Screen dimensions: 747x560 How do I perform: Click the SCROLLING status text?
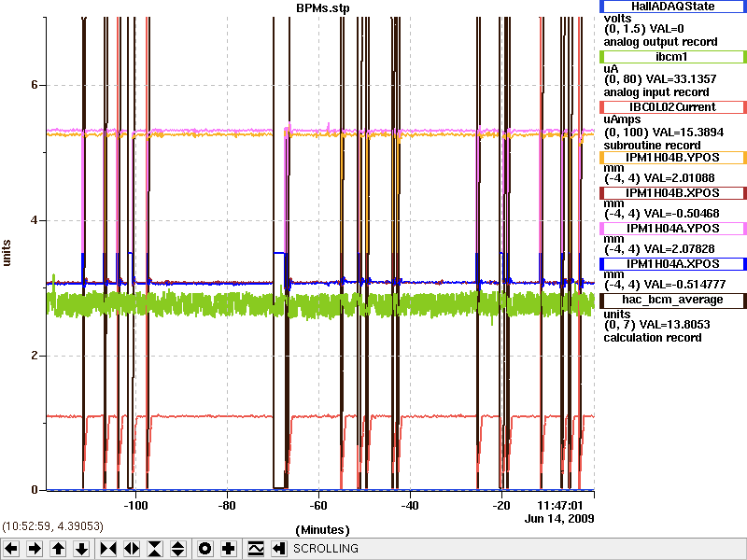325,549
